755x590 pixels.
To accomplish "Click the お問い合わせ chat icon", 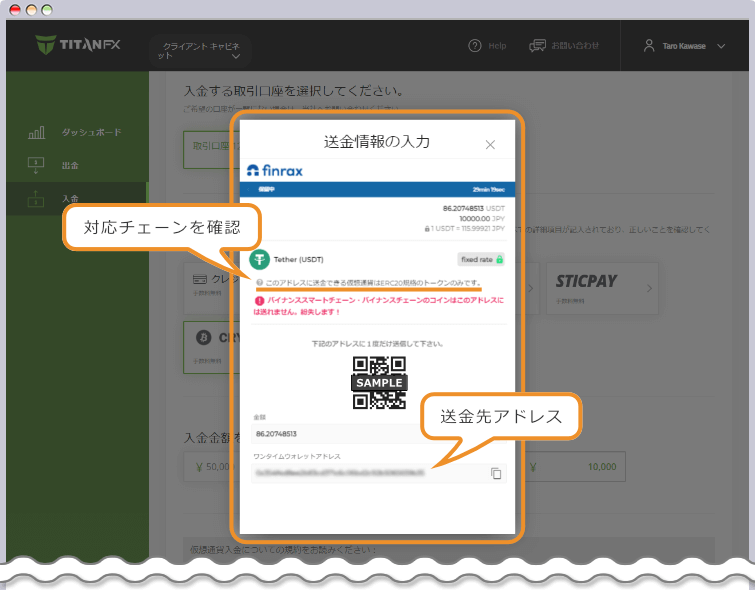I will tap(537, 46).
